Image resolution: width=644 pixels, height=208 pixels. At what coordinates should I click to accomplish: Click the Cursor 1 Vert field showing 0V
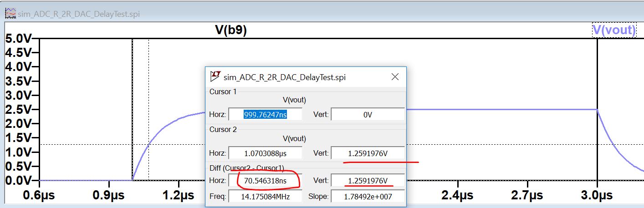tap(368, 115)
